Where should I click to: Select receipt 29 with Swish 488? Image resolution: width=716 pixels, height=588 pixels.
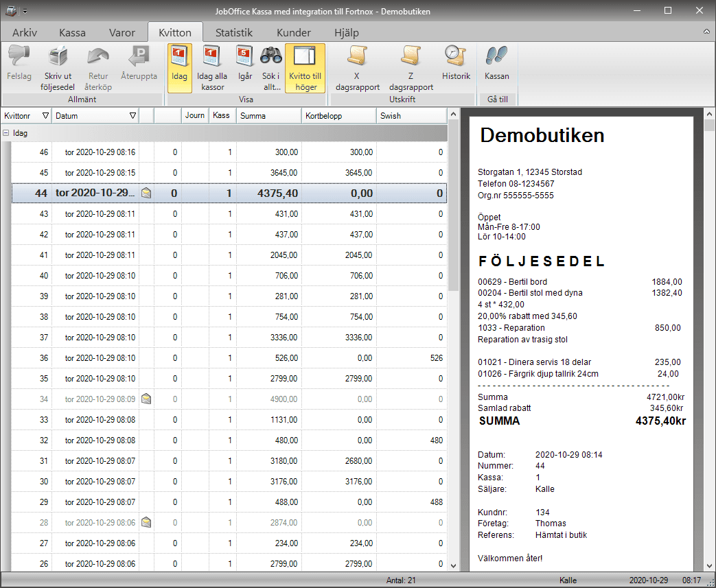pos(229,502)
